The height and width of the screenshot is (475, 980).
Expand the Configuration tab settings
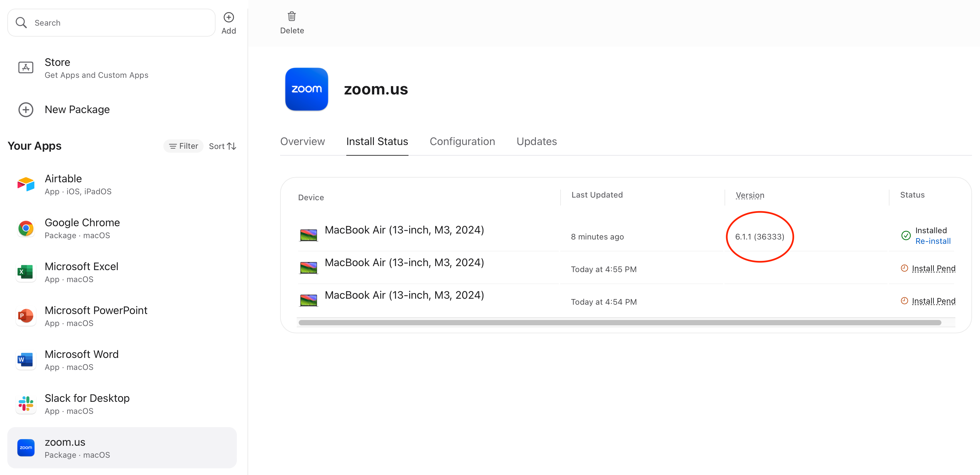(462, 141)
